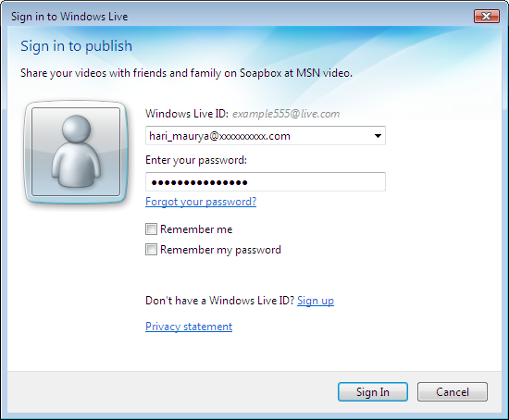Click the Sign In button
This screenshot has width=509, height=420.
373,391
